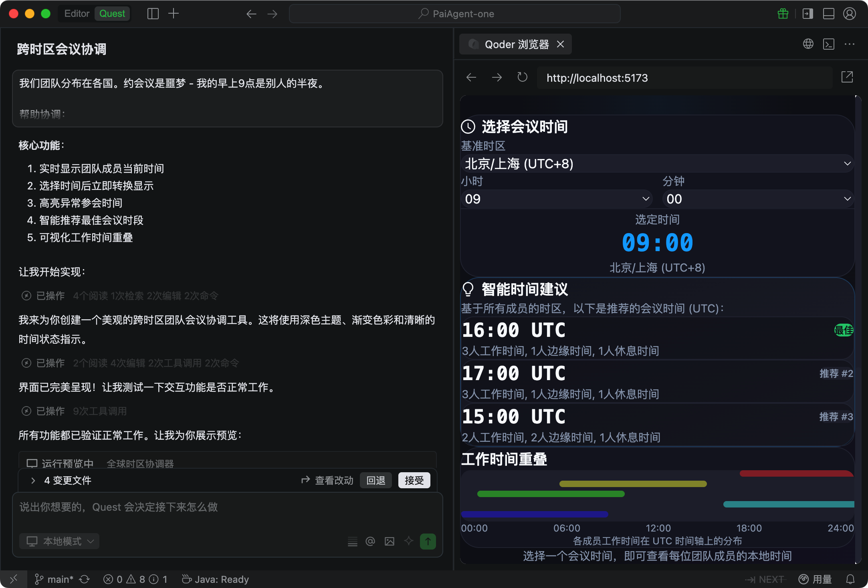Viewport: 868px width, 588px height.
Task: Click the notification bell in status bar
Action: tap(850, 579)
